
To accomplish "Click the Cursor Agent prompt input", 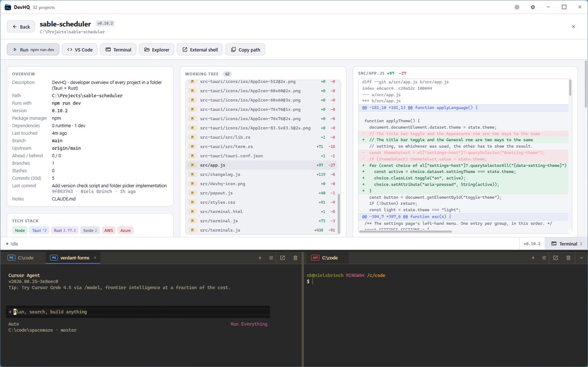I will pos(138,312).
